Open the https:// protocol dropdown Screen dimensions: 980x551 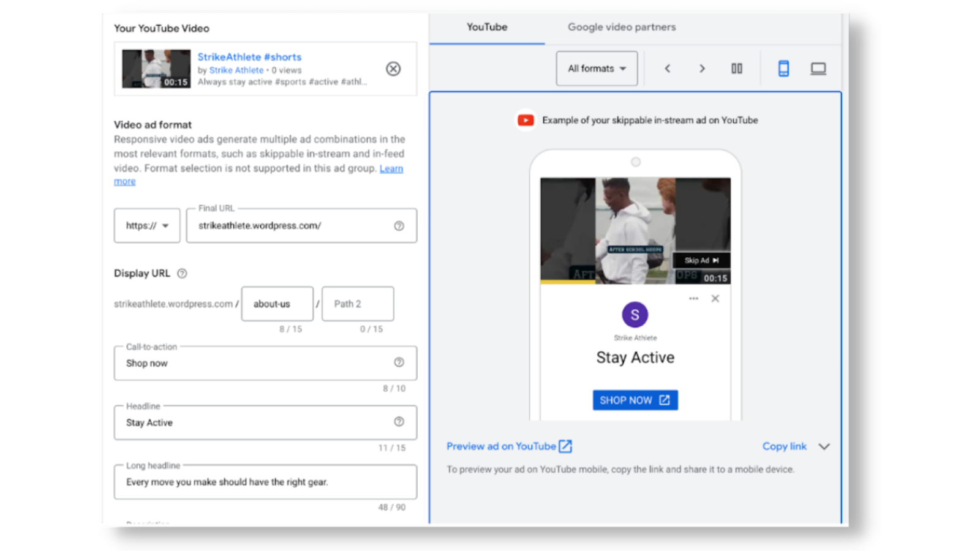pyautogui.click(x=147, y=225)
